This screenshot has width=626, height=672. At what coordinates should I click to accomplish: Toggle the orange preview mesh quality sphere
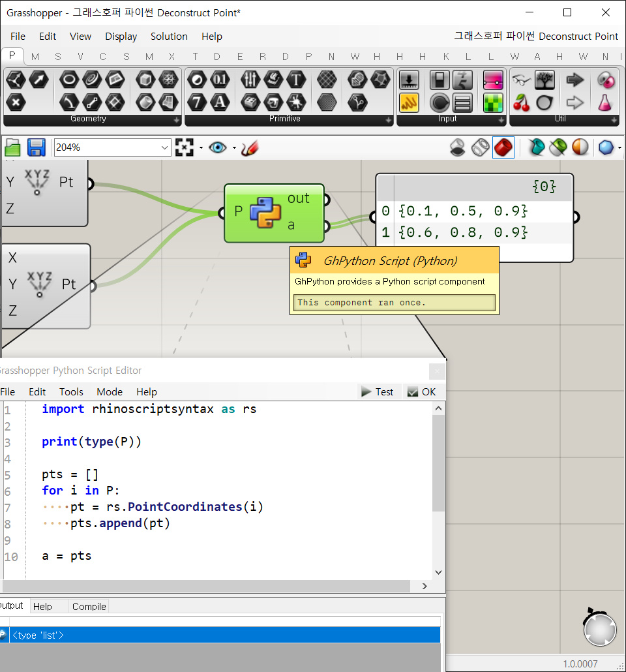[580, 148]
